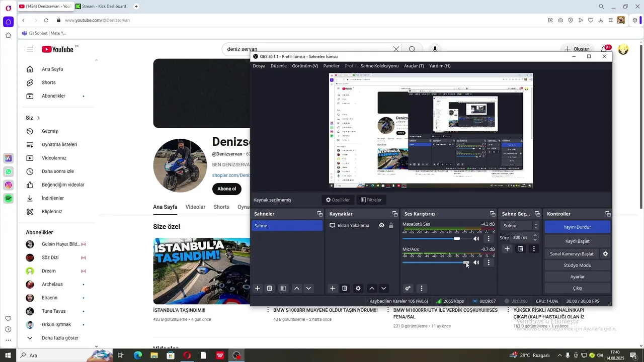Screen dimensions: 644x362
Task: Click YouTube voice search microphone icon
Action: click(435, 49)
